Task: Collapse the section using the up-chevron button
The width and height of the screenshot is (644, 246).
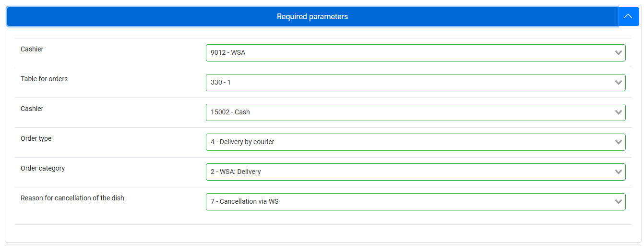Action: pyautogui.click(x=628, y=16)
